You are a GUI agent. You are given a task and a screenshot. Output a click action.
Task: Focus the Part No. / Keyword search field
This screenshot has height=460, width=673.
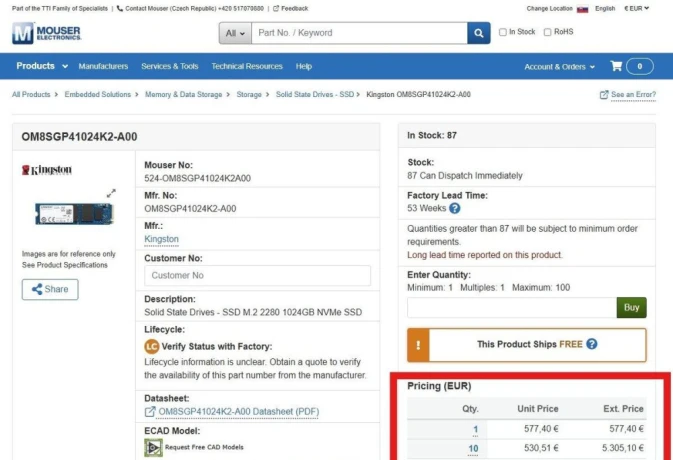click(x=360, y=33)
